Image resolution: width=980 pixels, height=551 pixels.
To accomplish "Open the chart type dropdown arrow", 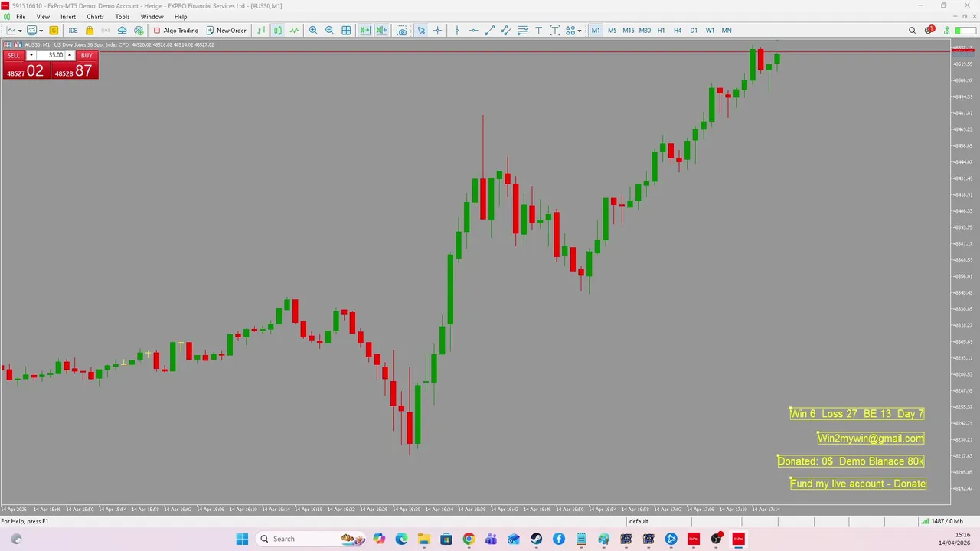I will coord(20,31).
